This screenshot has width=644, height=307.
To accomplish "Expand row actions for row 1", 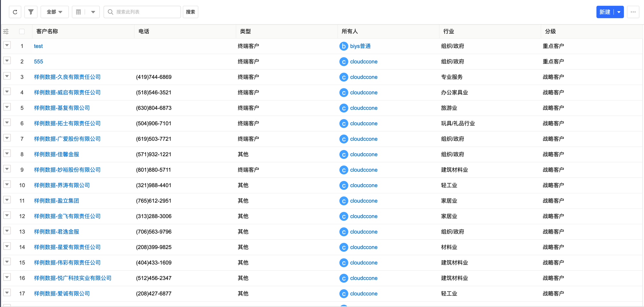I will 7,45.
